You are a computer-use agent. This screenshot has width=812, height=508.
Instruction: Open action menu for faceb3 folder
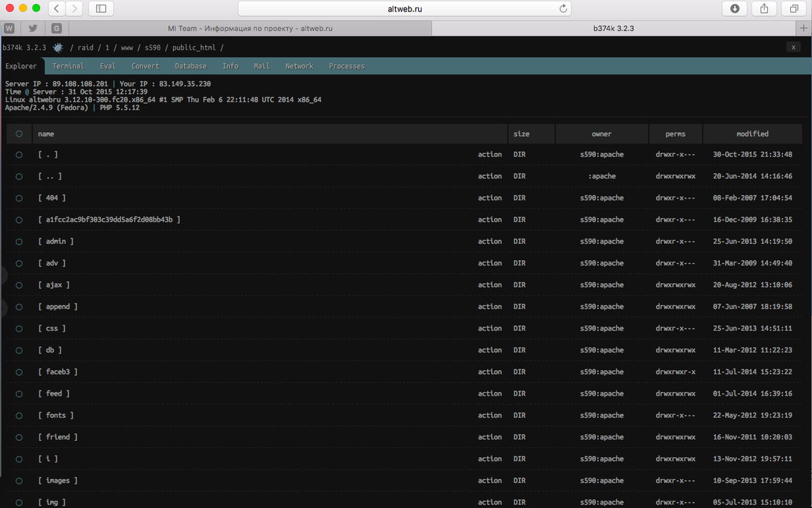(x=490, y=372)
